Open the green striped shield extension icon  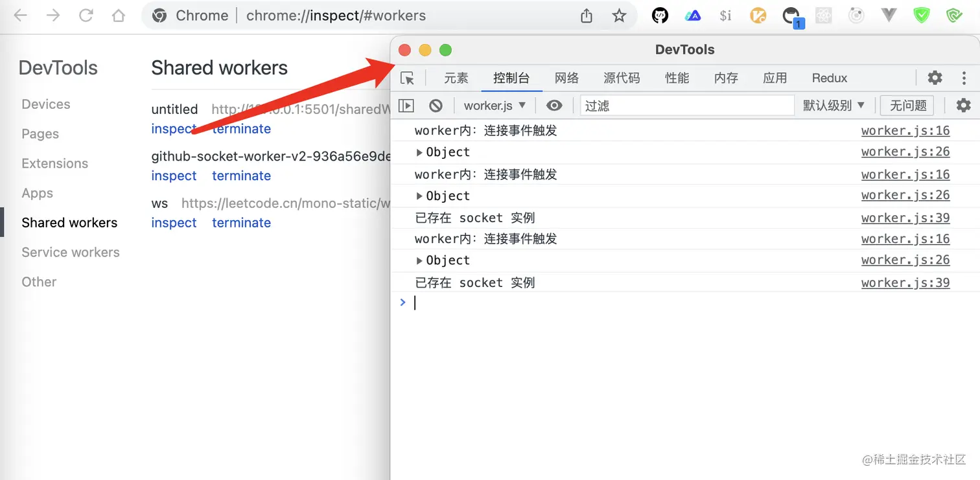pyautogui.click(x=954, y=16)
